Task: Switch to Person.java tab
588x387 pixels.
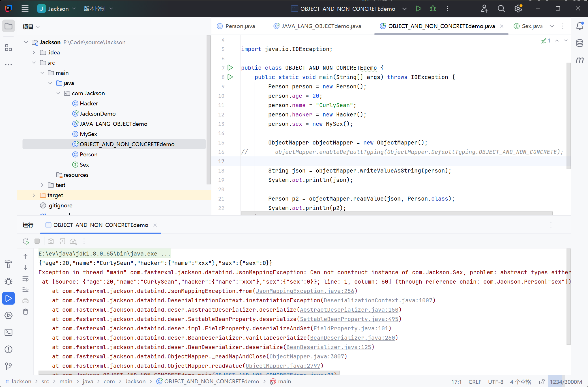Action: [236, 26]
